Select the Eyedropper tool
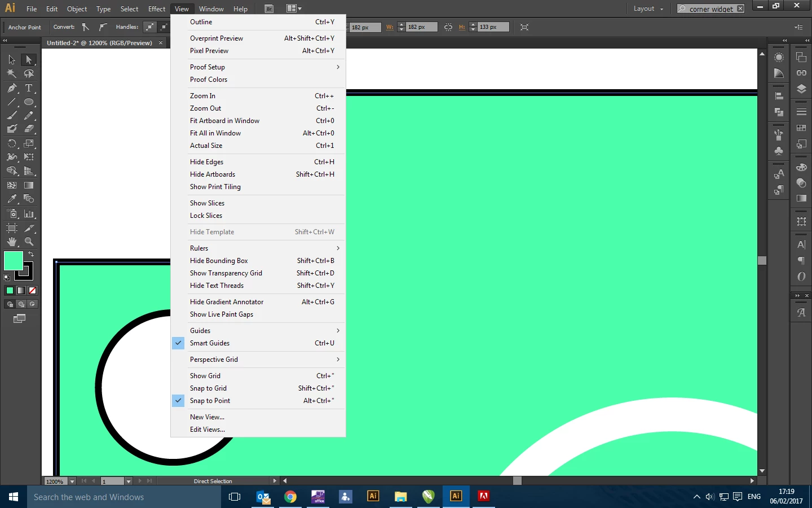 click(11, 199)
